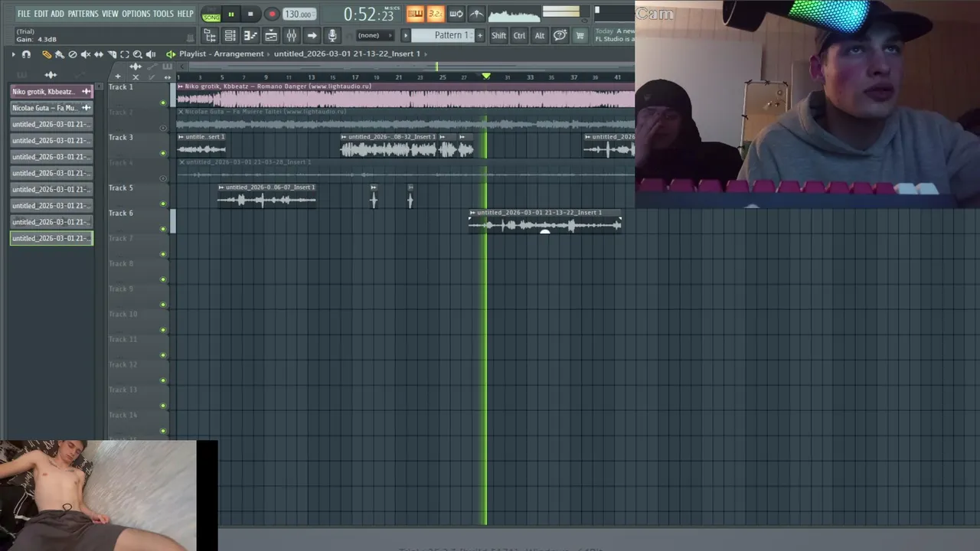This screenshot has height=551, width=980.
Task: Click the 0:52:23 time display
Action: (368, 15)
